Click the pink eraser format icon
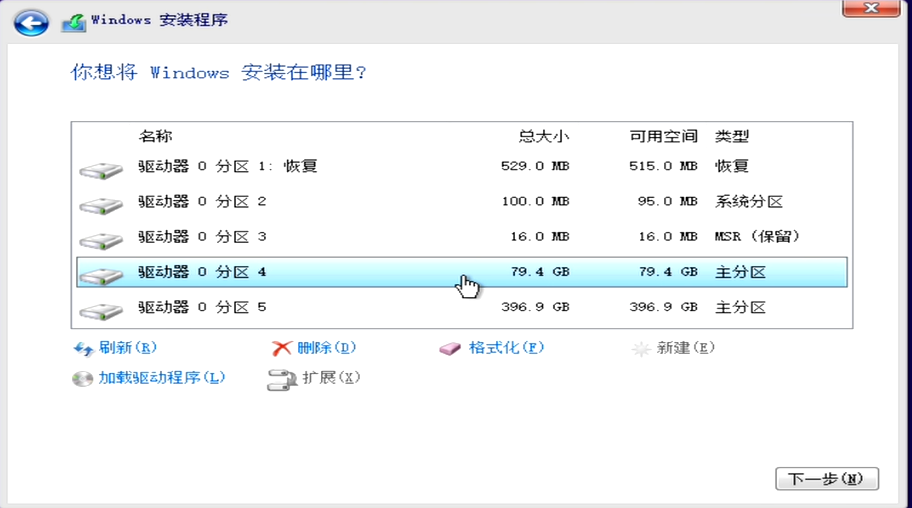Viewport: 912px width, 508px height. pyautogui.click(x=450, y=348)
